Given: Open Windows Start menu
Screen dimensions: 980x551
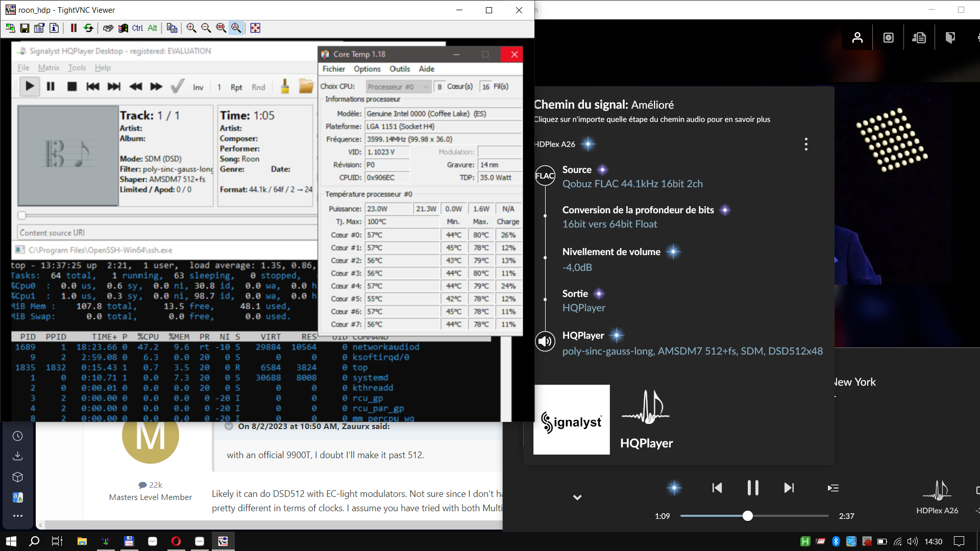Looking at the screenshot, I should tap(11, 541).
